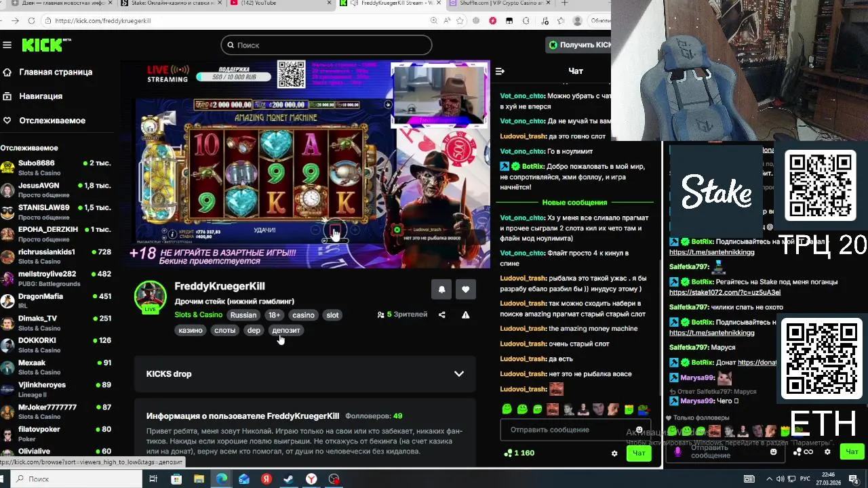Select the dep tag
This screenshot has height=488, width=868.
pyautogui.click(x=254, y=330)
